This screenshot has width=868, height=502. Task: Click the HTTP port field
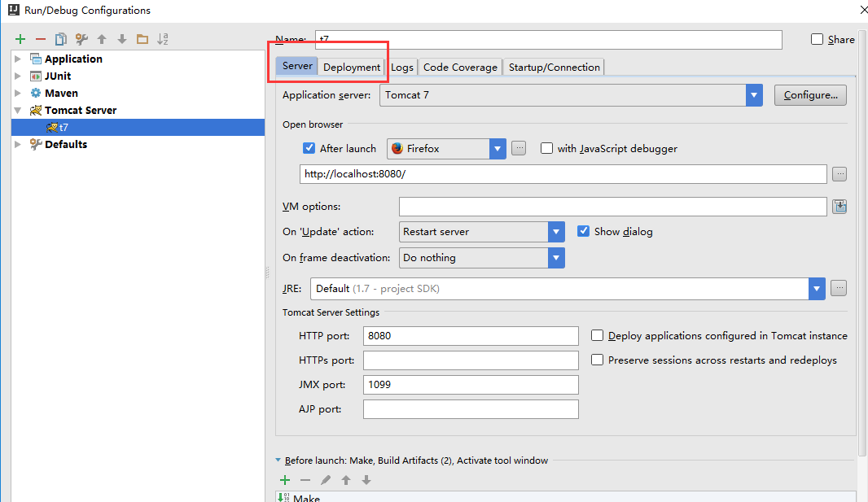click(x=471, y=335)
